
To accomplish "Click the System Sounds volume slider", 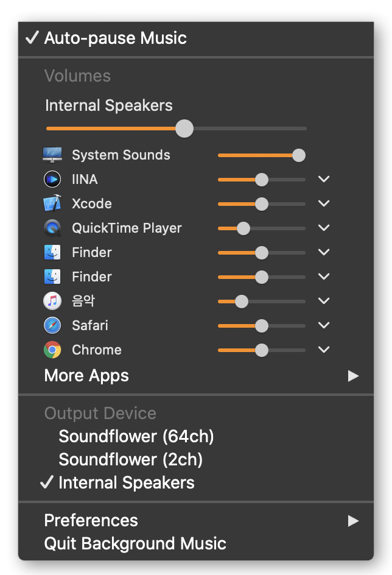I will click(x=262, y=155).
